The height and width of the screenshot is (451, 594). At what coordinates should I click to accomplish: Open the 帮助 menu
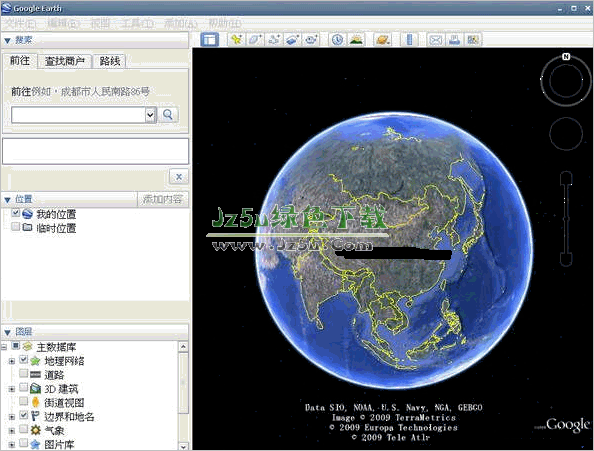click(225, 24)
